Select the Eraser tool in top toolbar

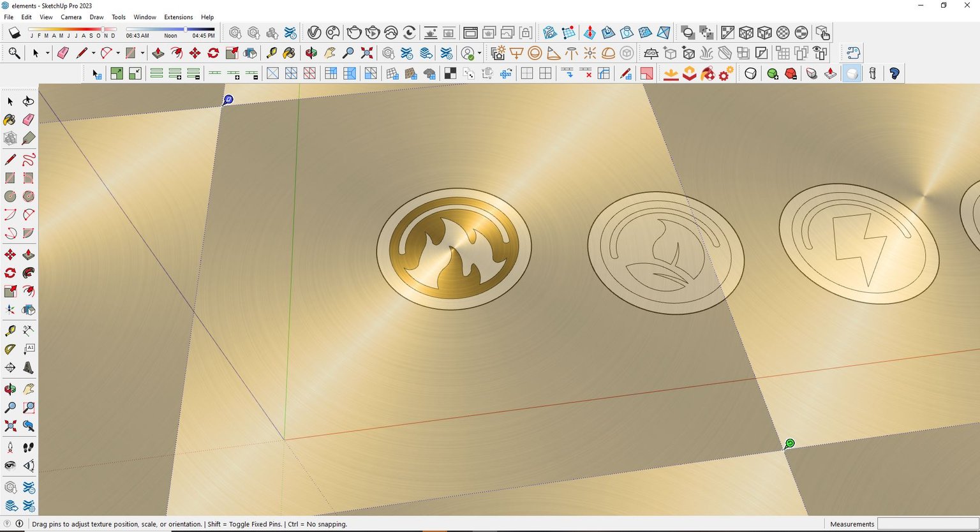pos(63,53)
